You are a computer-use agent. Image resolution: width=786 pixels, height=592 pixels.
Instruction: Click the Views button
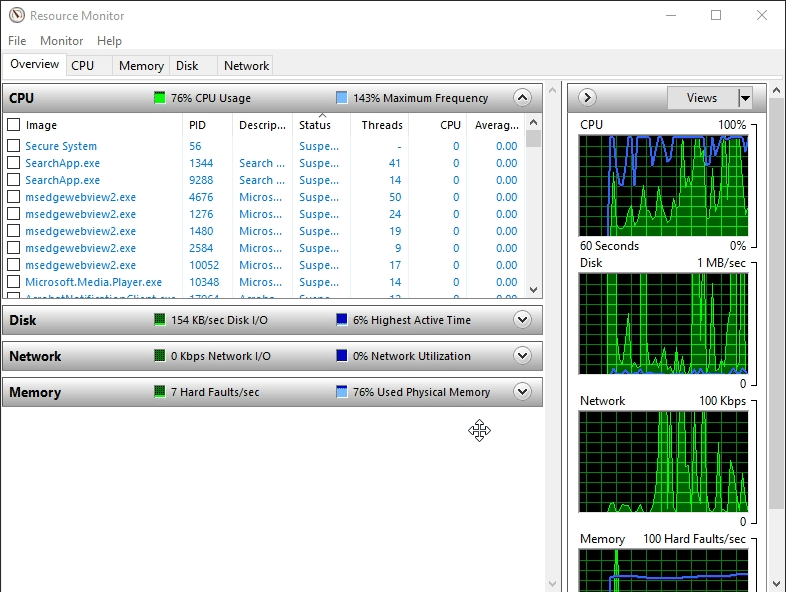pyautogui.click(x=702, y=98)
